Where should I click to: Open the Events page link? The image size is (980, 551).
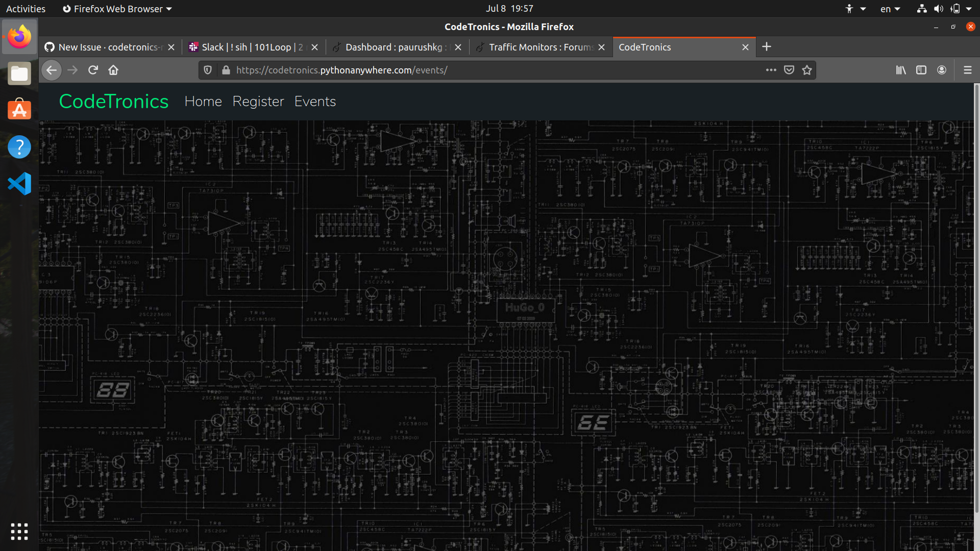pos(315,102)
